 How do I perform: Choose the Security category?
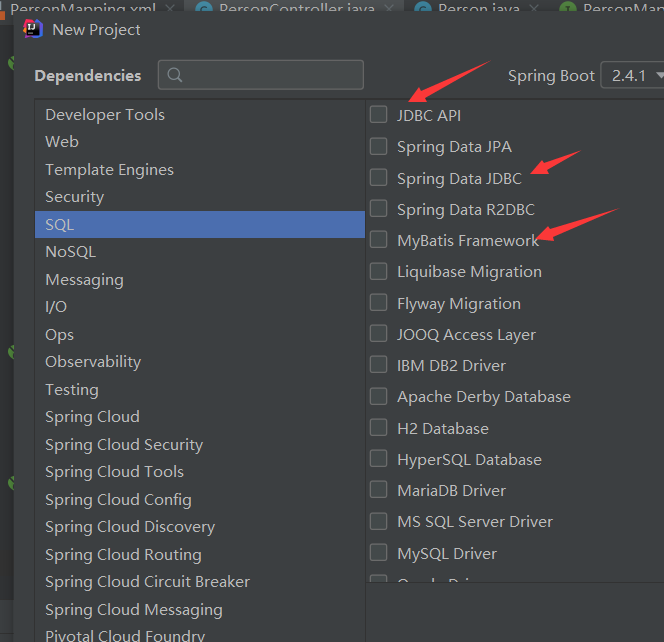click(199, 197)
